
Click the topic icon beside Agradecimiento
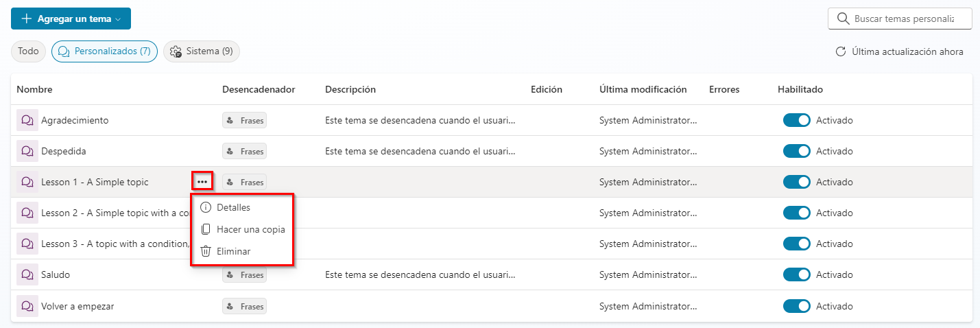coord(27,120)
